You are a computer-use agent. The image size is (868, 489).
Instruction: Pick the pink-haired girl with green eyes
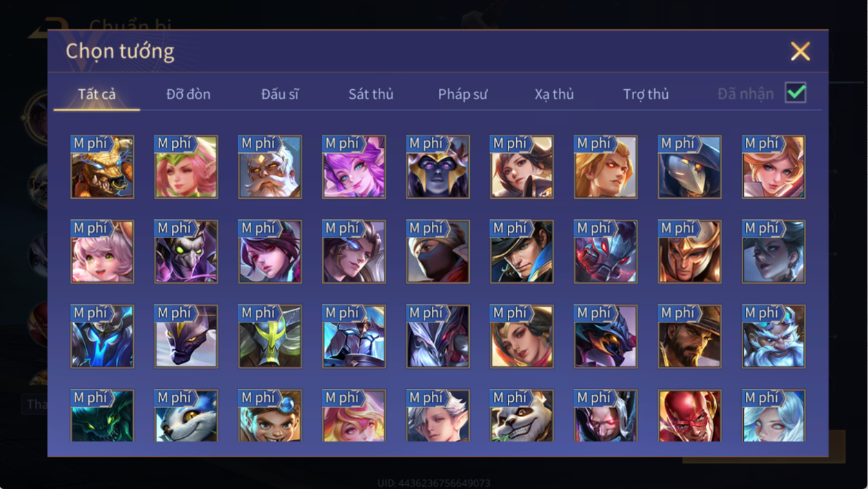pos(102,252)
